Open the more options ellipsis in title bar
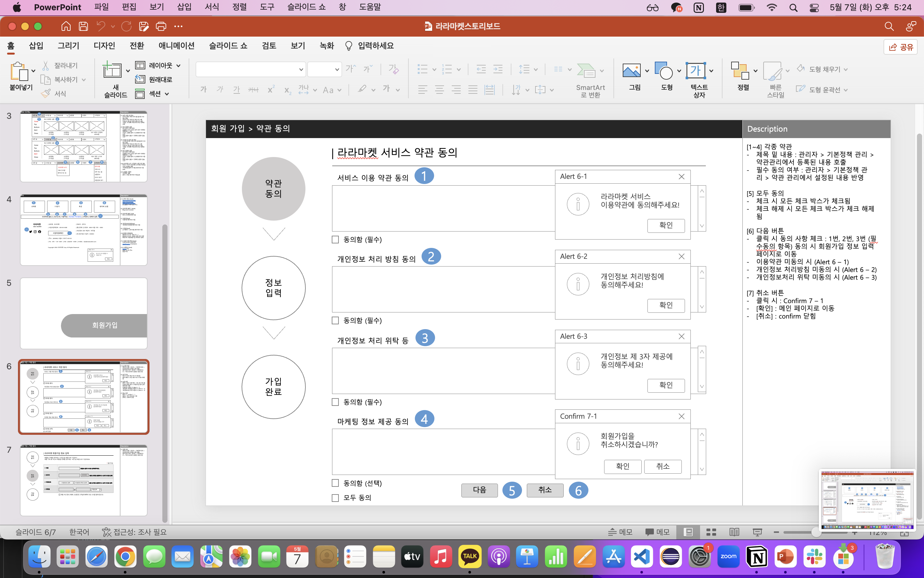Screen dimensions: 924x578 click(178, 26)
